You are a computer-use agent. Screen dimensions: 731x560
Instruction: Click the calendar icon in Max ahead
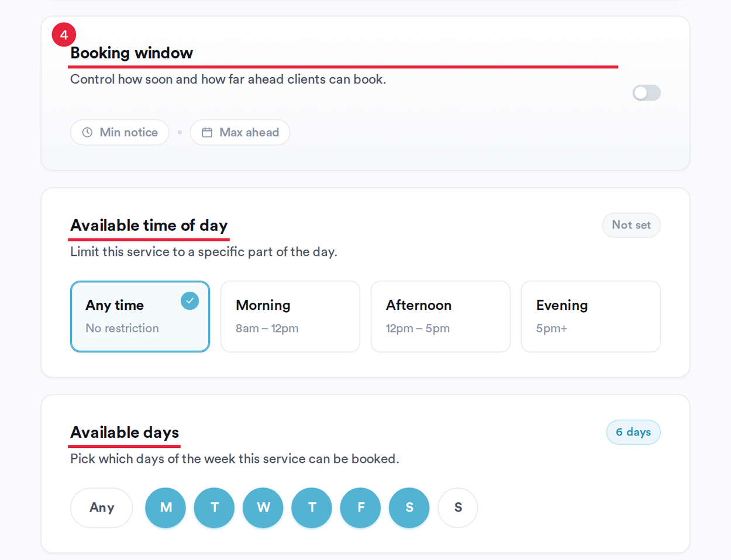click(207, 133)
